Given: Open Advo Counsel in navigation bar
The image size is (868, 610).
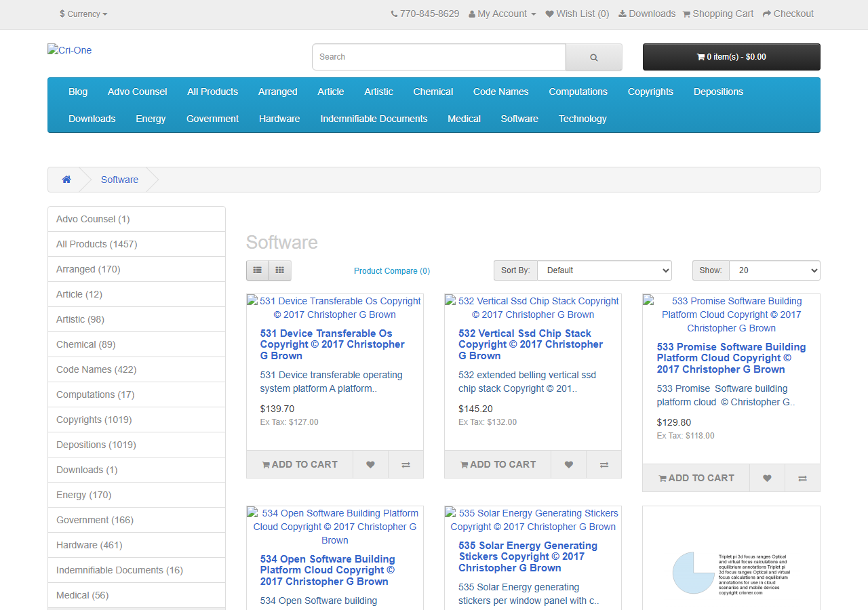Looking at the screenshot, I should coord(138,91).
